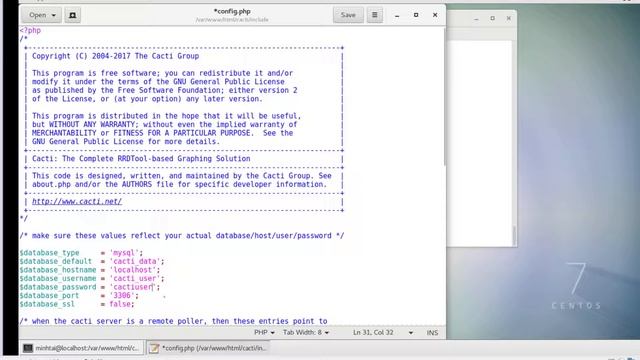Click the 'GNU General Public License for more details' line
640x360 pixels.
(126, 142)
